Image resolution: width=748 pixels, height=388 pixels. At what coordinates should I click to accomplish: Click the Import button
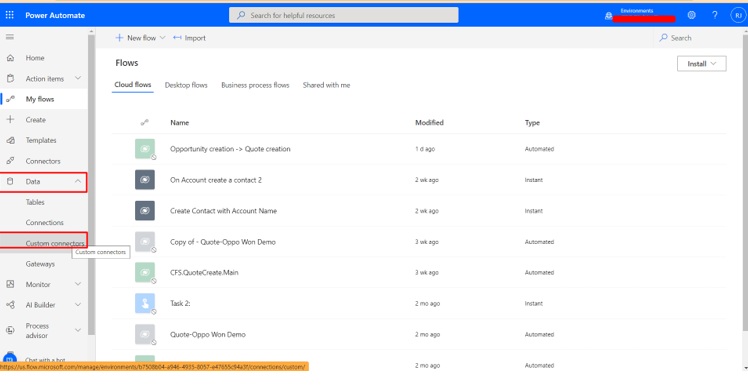point(189,38)
